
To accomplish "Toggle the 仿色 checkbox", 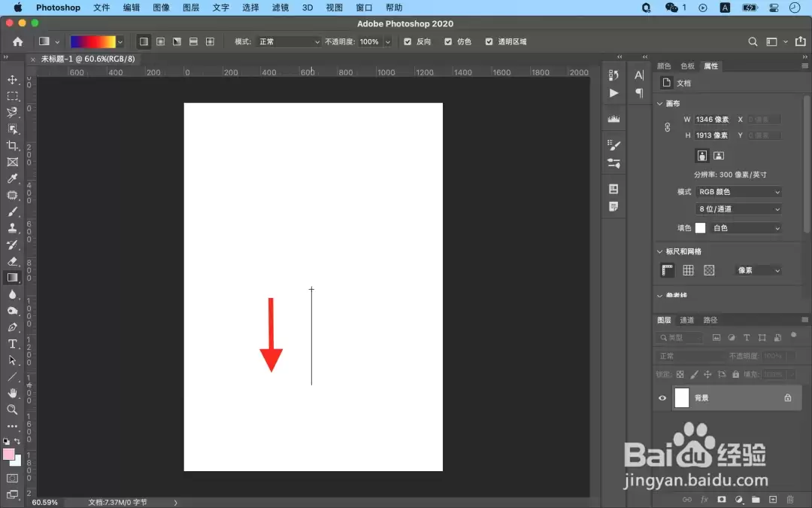I will click(448, 41).
